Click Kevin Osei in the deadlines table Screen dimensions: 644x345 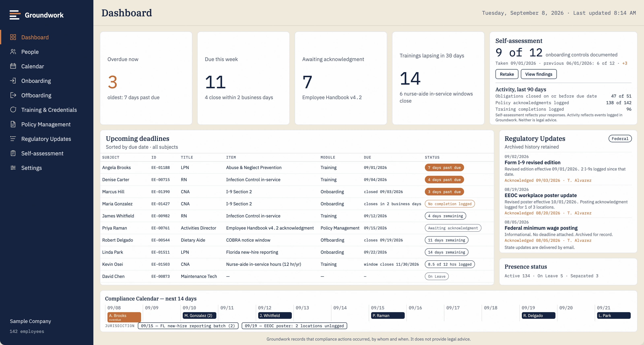[113, 264]
